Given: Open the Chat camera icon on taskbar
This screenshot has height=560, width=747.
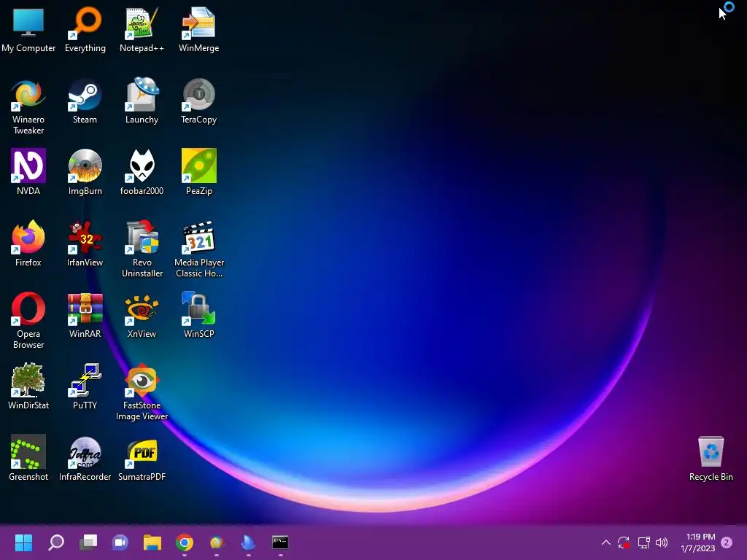Looking at the screenshot, I should click(120, 542).
